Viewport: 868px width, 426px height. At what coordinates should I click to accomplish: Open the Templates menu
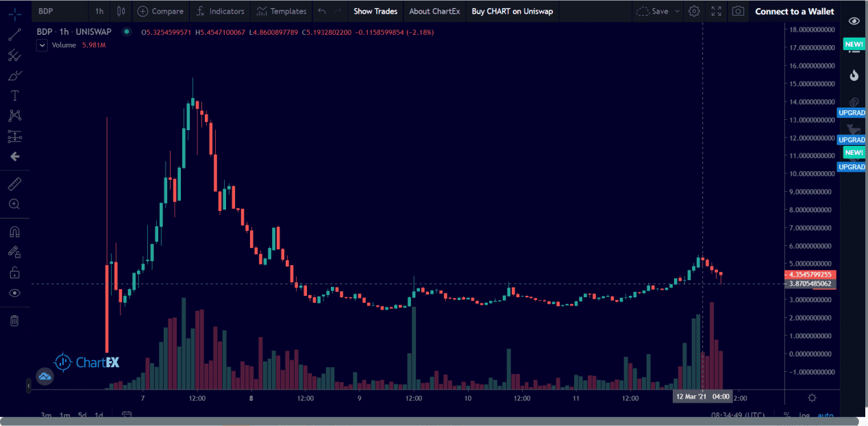click(281, 11)
